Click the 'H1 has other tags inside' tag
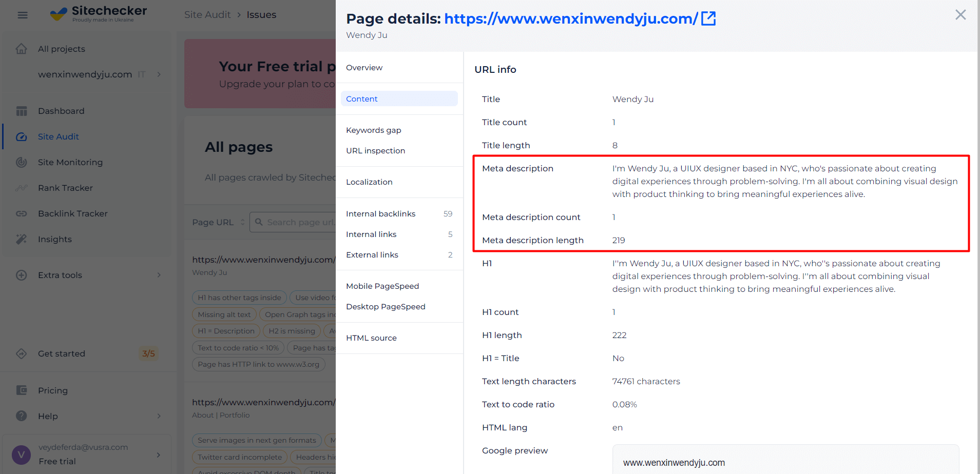This screenshot has width=980, height=474. (239, 298)
